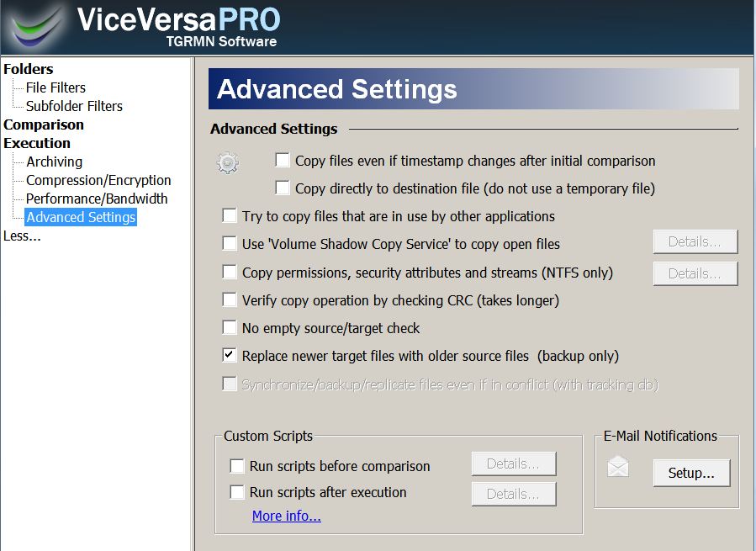Go to Performance/Bandwidth settings
This screenshot has width=756, height=551.
click(97, 199)
